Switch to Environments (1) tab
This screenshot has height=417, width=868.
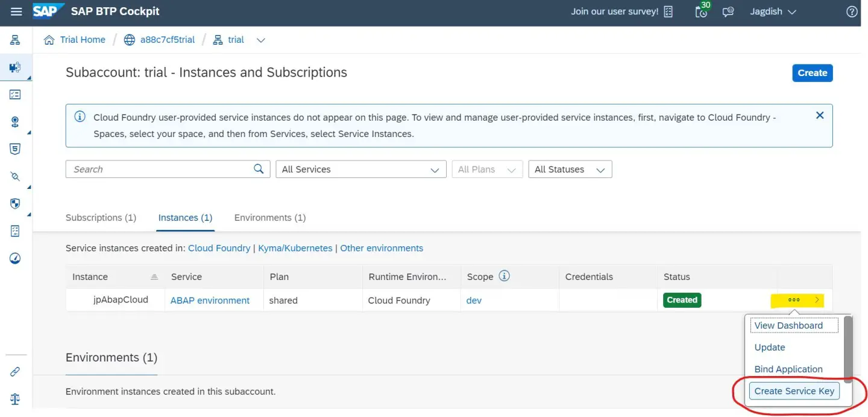270,218
